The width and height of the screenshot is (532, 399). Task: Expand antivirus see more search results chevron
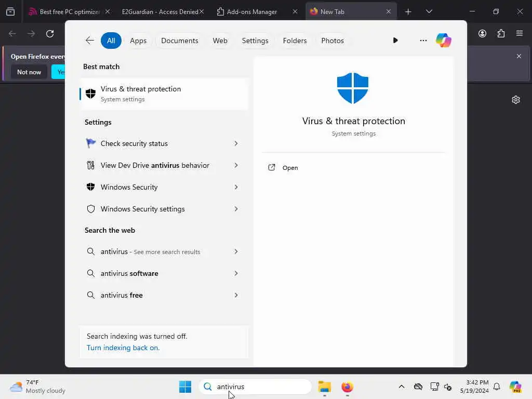click(x=236, y=251)
